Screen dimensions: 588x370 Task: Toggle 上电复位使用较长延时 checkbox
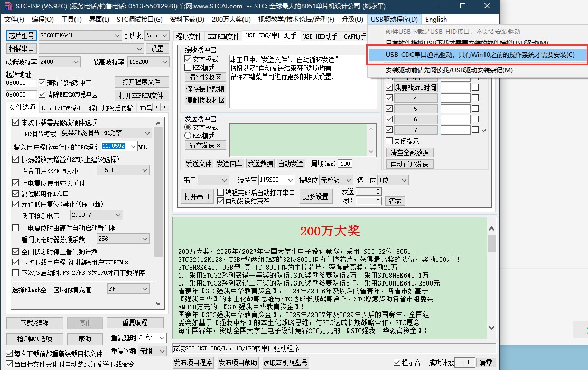16,183
